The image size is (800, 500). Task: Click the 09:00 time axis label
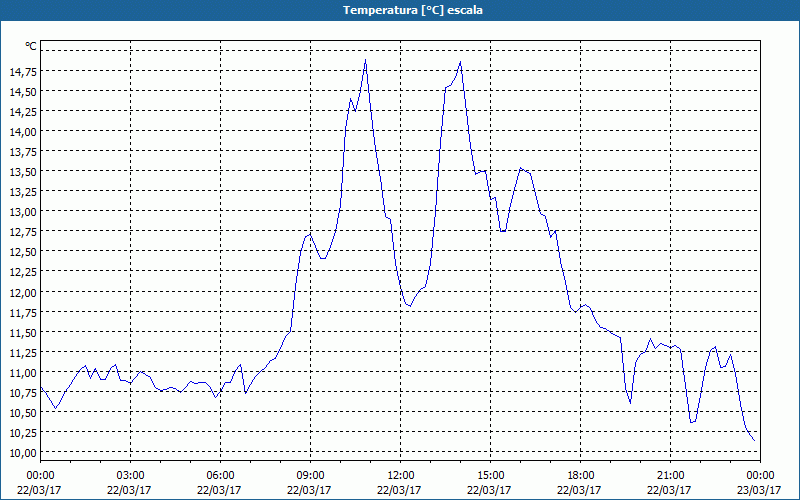pos(310,476)
